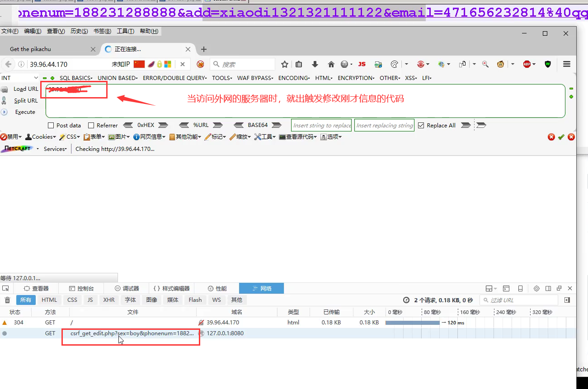Click the Insert replacing string field
The height and width of the screenshot is (389, 588).
[385, 125]
